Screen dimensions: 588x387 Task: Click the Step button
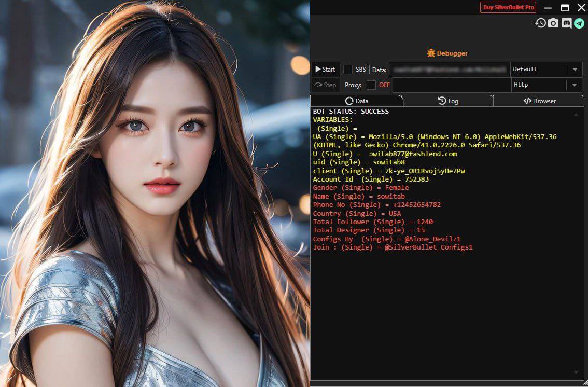coord(326,85)
